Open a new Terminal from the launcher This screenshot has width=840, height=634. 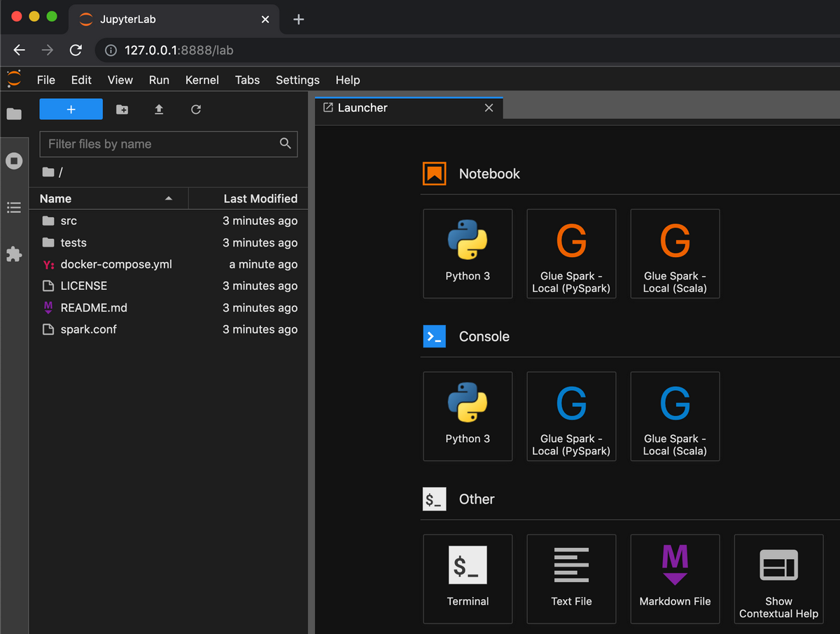pos(468,579)
